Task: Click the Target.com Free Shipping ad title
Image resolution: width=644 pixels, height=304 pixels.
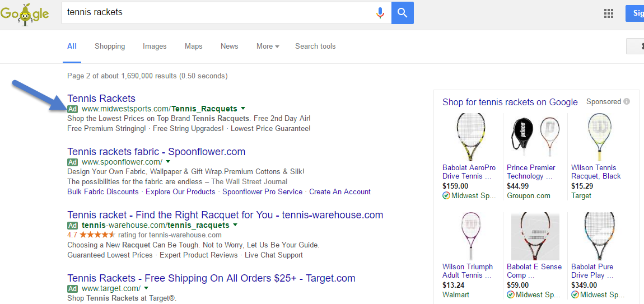Action: pyautogui.click(x=211, y=278)
